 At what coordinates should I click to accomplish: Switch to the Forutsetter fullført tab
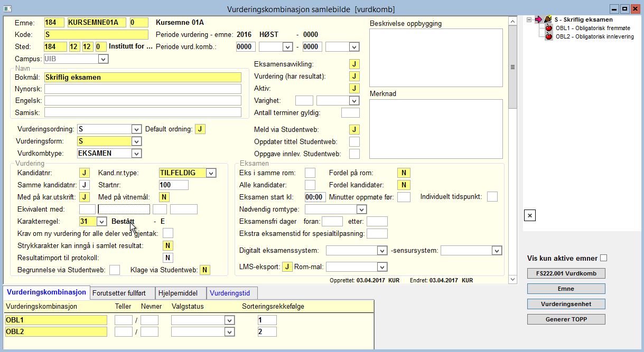[123, 293]
